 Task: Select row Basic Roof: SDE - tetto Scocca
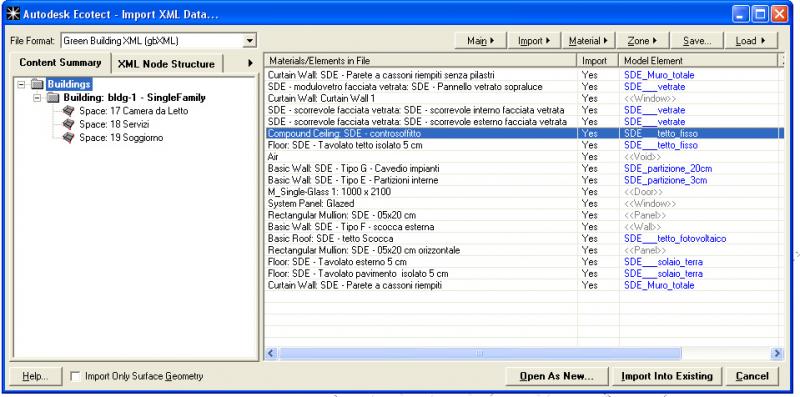coord(524,238)
